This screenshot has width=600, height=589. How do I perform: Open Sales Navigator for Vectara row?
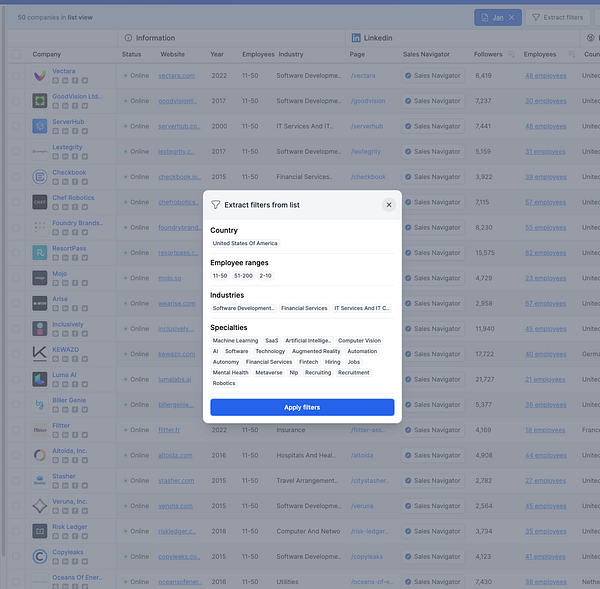(x=433, y=75)
